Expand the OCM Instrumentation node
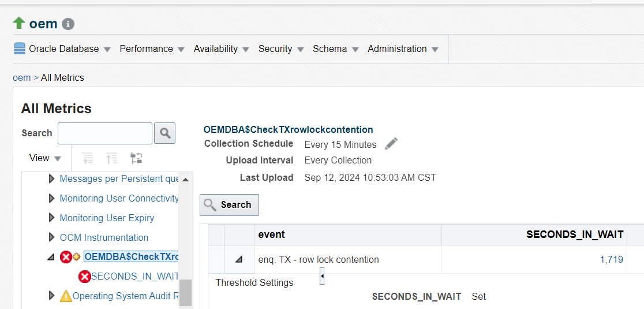 [x=52, y=237]
